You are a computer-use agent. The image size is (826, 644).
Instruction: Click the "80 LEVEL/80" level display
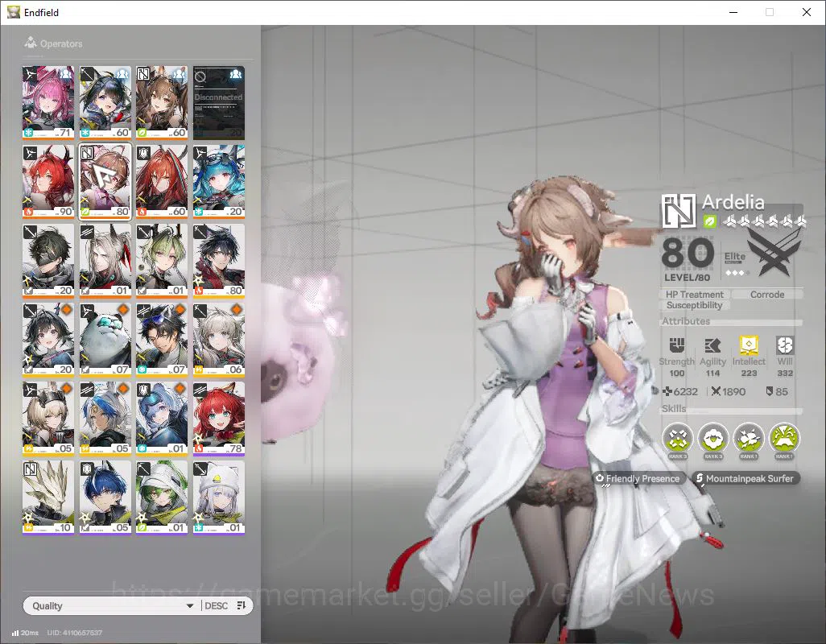688,259
